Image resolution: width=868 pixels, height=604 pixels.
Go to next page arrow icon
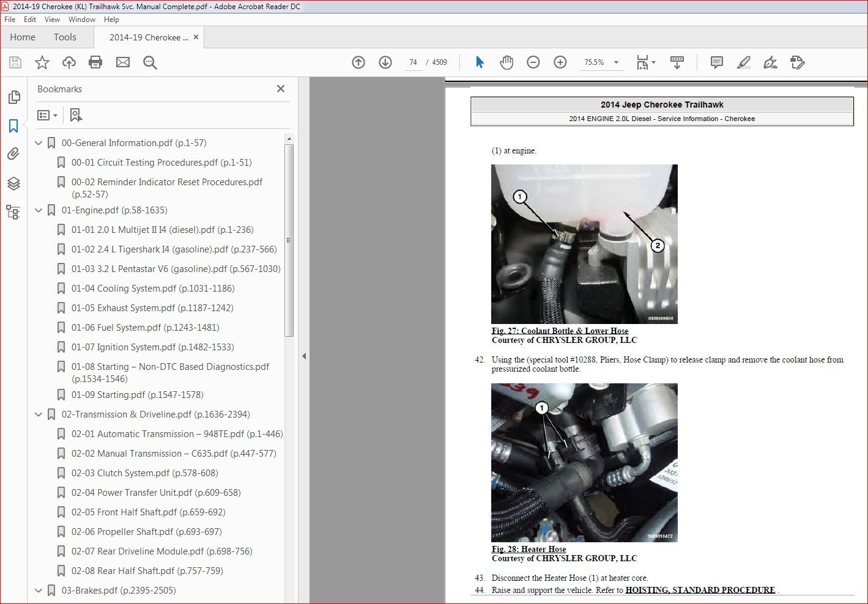385,62
